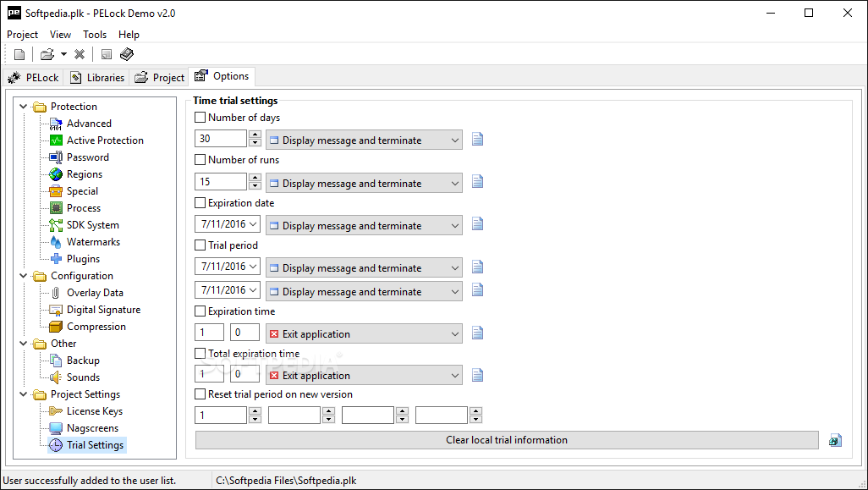Open the Tools menu
This screenshot has width=868, height=490.
[95, 35]
